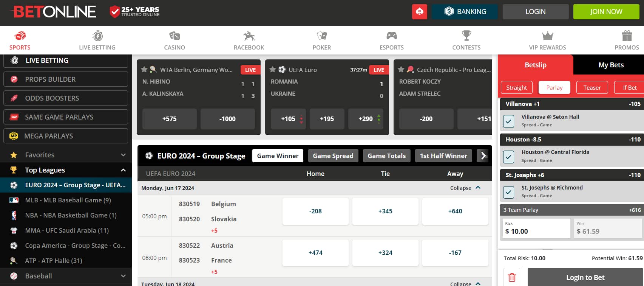Click the SGP Same Game Parlays icon

pos(14,117)
